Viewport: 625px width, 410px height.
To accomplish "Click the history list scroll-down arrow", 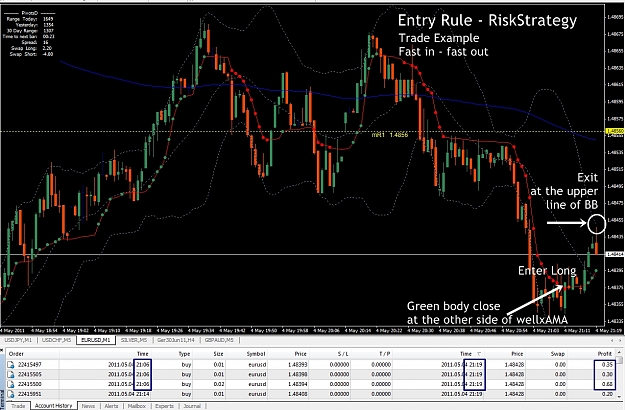I will [619, 396].
